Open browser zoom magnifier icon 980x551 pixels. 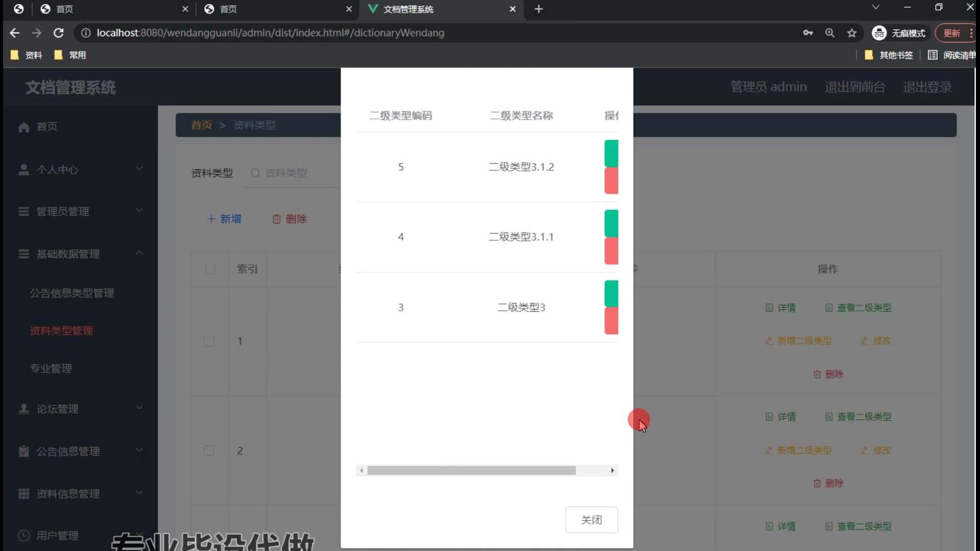coord(830,33)
